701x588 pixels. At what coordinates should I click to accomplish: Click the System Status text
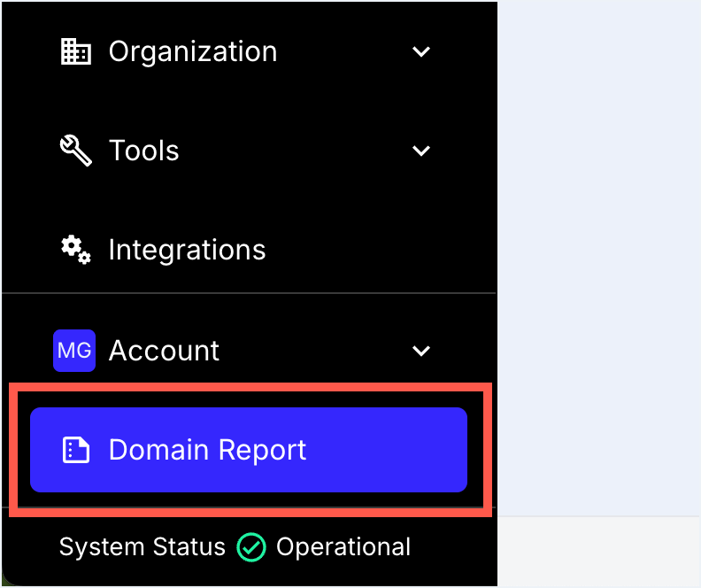(x=142, y=548)
